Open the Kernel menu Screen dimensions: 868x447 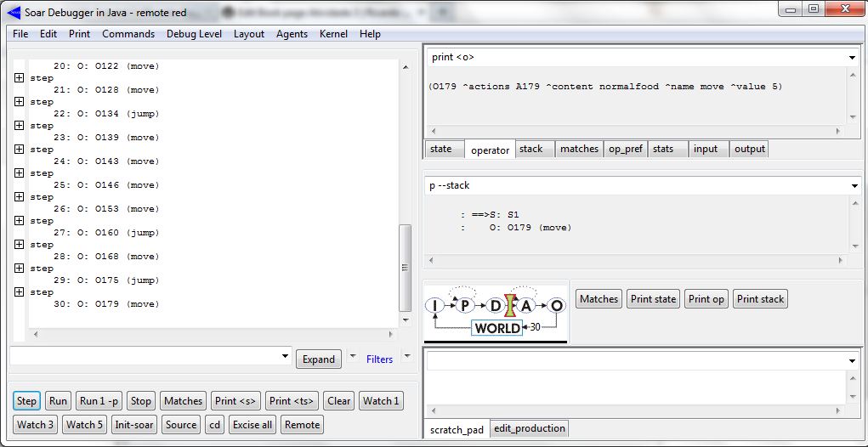coord(332,34)
